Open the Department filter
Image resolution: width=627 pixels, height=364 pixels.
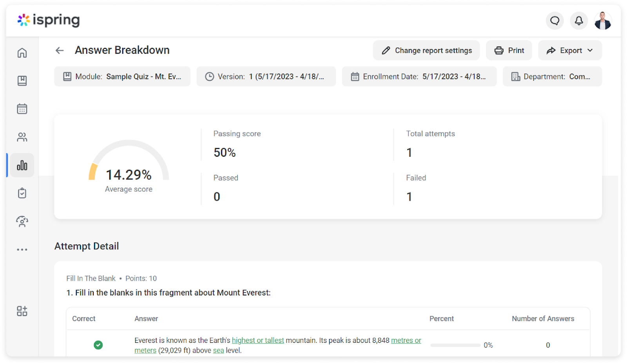[x=552, y=76]
